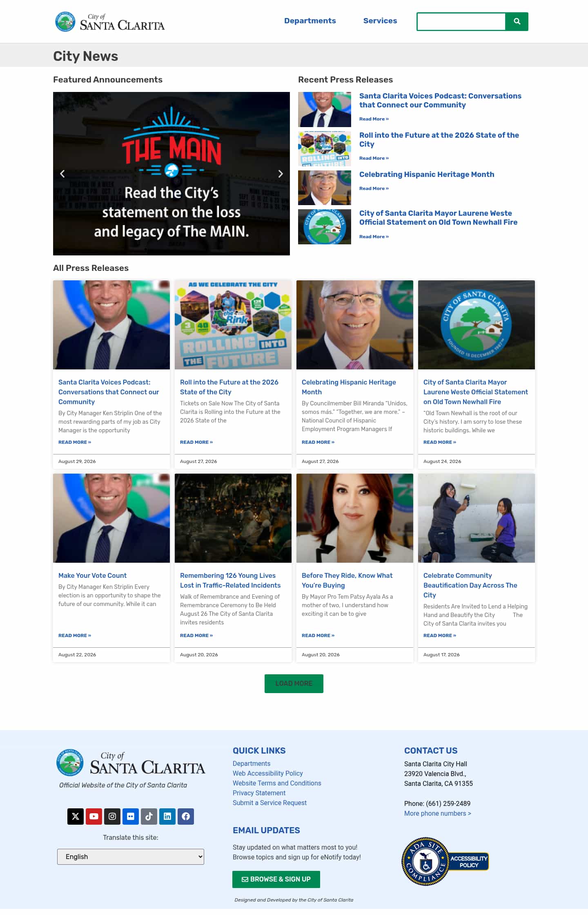Viewport: 588px width, 915px height.
Task: Open Remembering 126 Young Lives card title
Action: [x=230, y=580]
